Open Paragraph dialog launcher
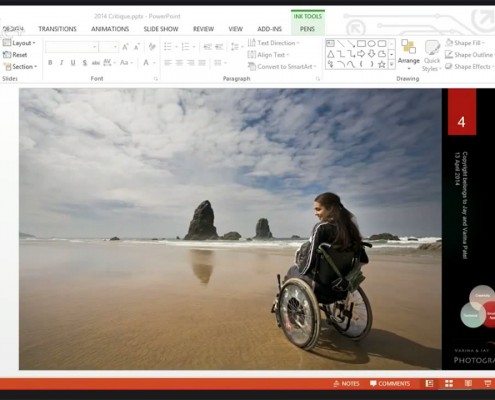This screenshot has height=400, width=495. coord(318,79)
